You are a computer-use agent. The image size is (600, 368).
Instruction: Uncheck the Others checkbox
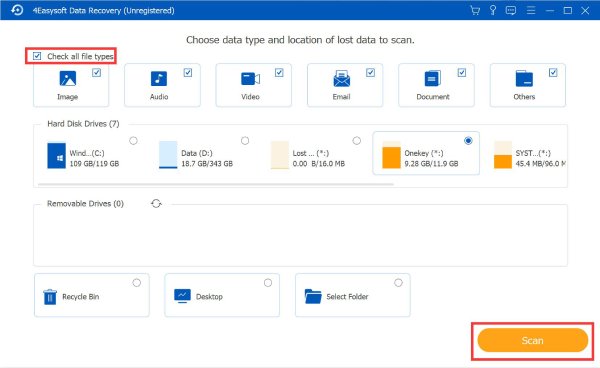click(553, 73)
